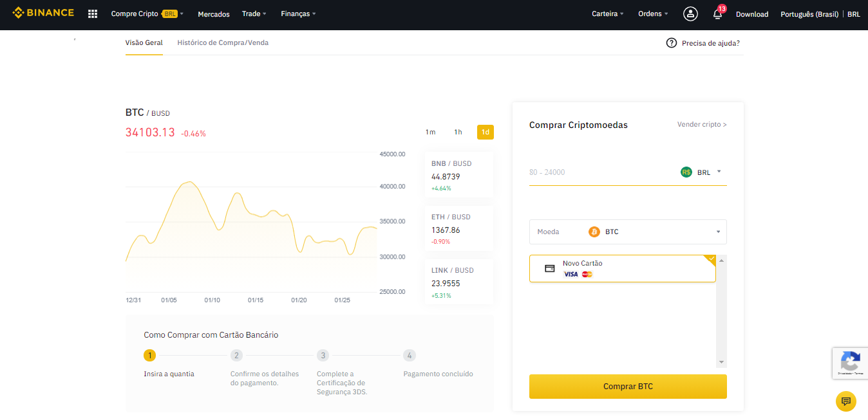Open the apps grid menu icon
The height and width of the screenshot is (420, 868).
93,14
